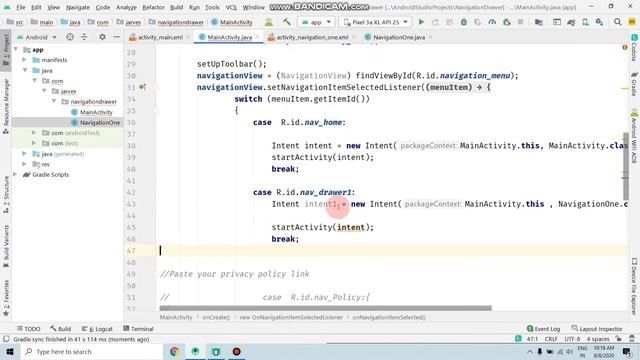Screen dimensions: 640x360
Task: Collapse the navigationdrawer package arrow
Action: click(x=54, y=101)
